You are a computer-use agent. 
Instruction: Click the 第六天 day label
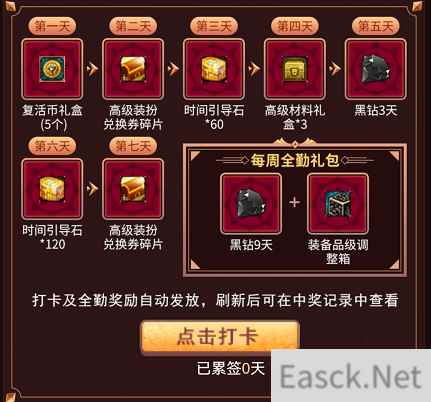coord(52,146)
